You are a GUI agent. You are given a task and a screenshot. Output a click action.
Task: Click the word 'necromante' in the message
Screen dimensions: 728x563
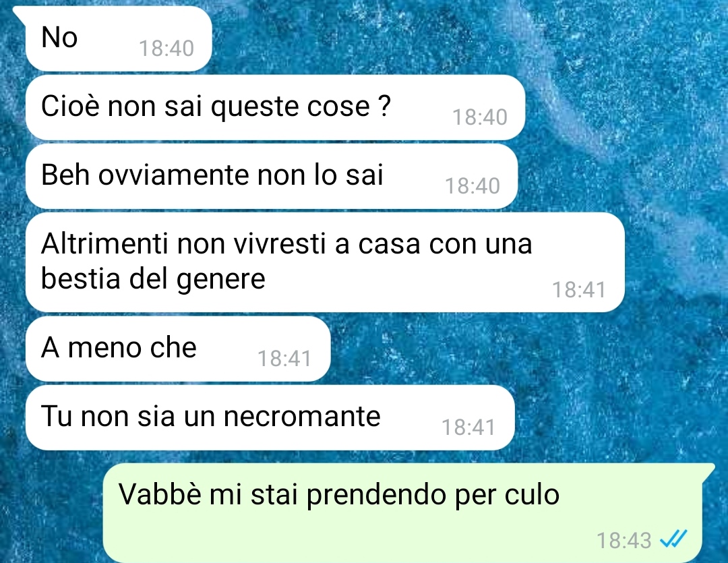(x=302, y=416)
